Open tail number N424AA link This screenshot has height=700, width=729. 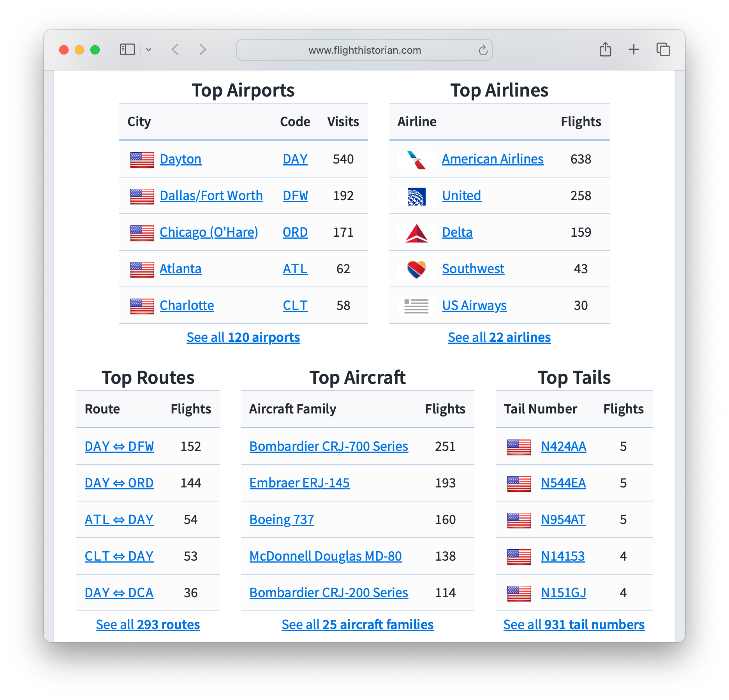563,446
